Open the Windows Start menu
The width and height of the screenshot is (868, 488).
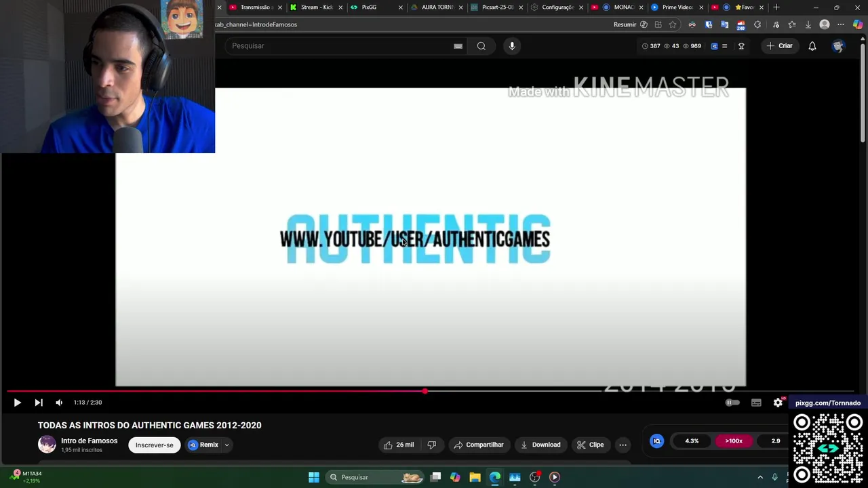coord(314,477)
